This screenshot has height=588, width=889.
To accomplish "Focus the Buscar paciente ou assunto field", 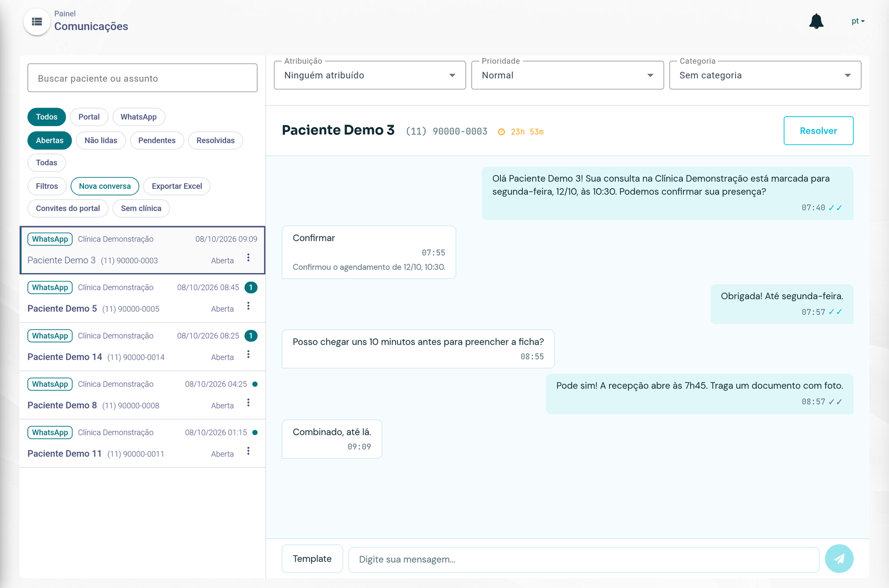I will coord(142,78).
